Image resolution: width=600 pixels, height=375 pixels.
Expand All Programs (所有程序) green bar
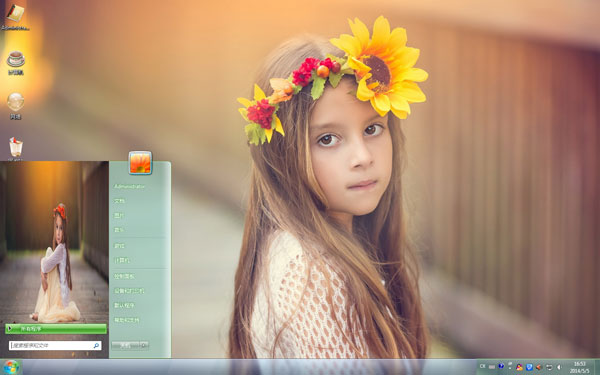pos(56,329)
